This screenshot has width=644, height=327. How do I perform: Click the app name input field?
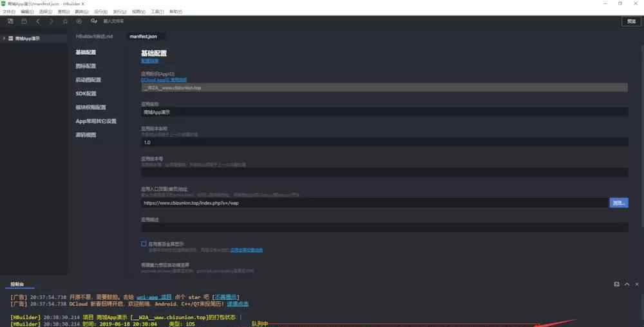click(384, 112)
